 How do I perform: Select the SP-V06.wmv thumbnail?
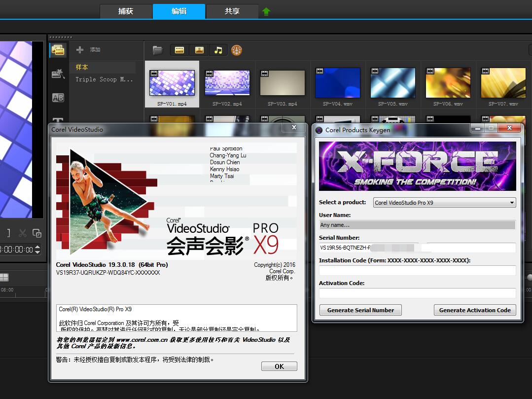point(448,84)
